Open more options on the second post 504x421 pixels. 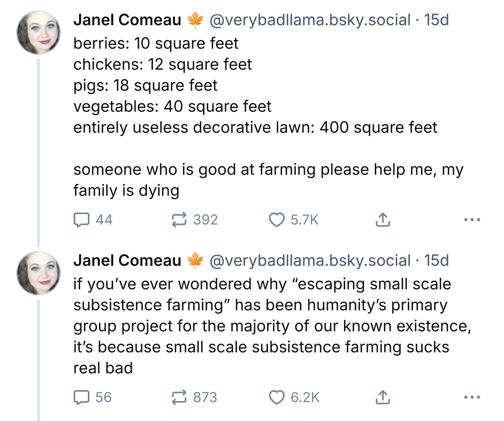tap(472, 398)
